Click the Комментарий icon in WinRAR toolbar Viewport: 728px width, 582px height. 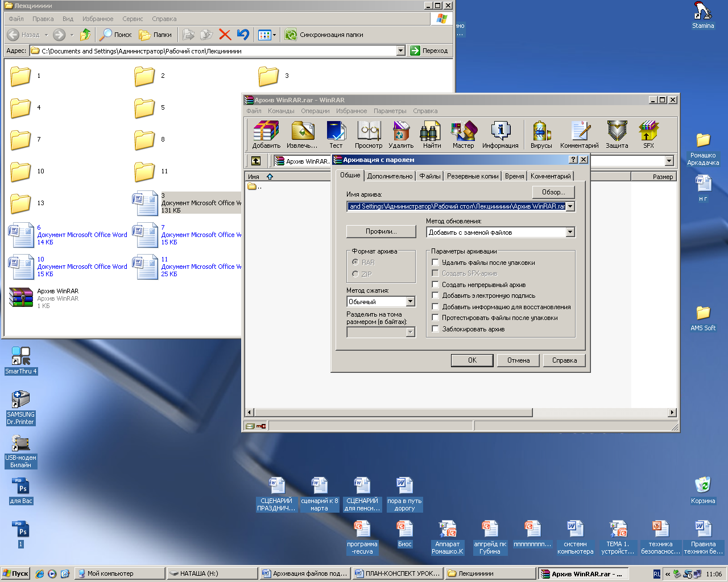[x=580, y=135]
